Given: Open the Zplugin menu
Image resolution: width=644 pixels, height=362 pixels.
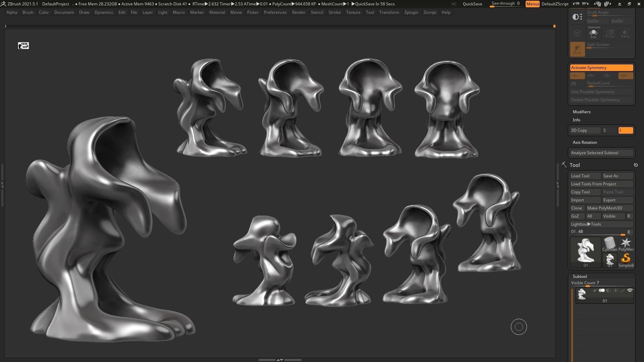Looking at the screenshot, I should [411, 12].
